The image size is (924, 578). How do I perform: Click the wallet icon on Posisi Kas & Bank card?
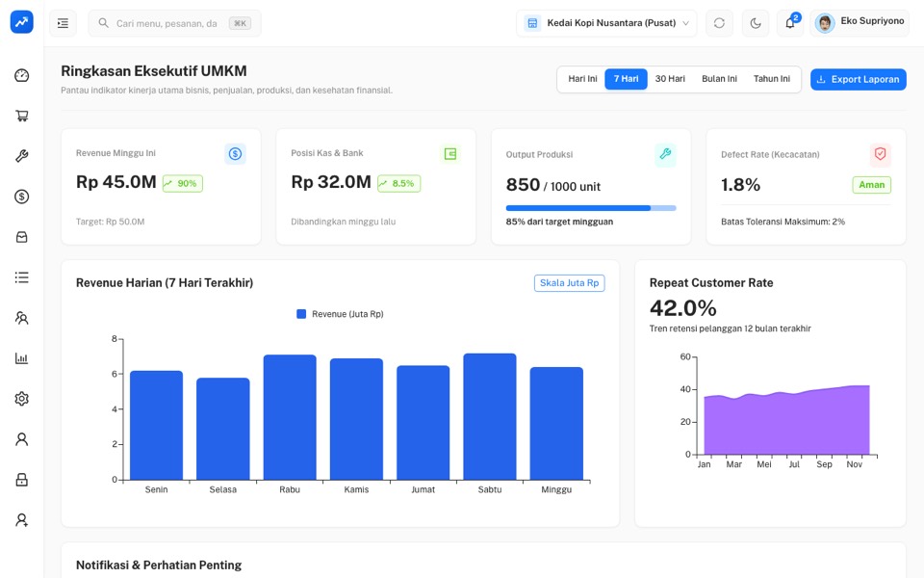pyautogui.click(x=450, y=154)
